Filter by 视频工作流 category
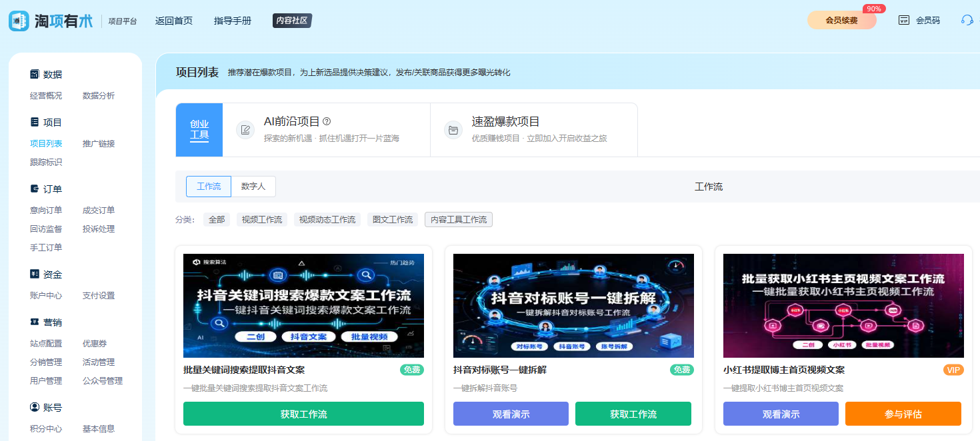This screenshot has width=980, height=441. [261, 219]
